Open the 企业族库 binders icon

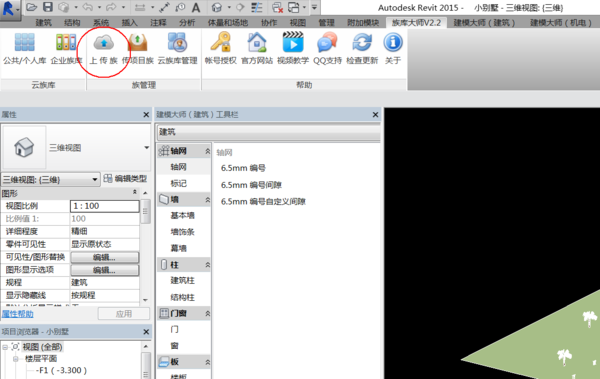point(66,42)
